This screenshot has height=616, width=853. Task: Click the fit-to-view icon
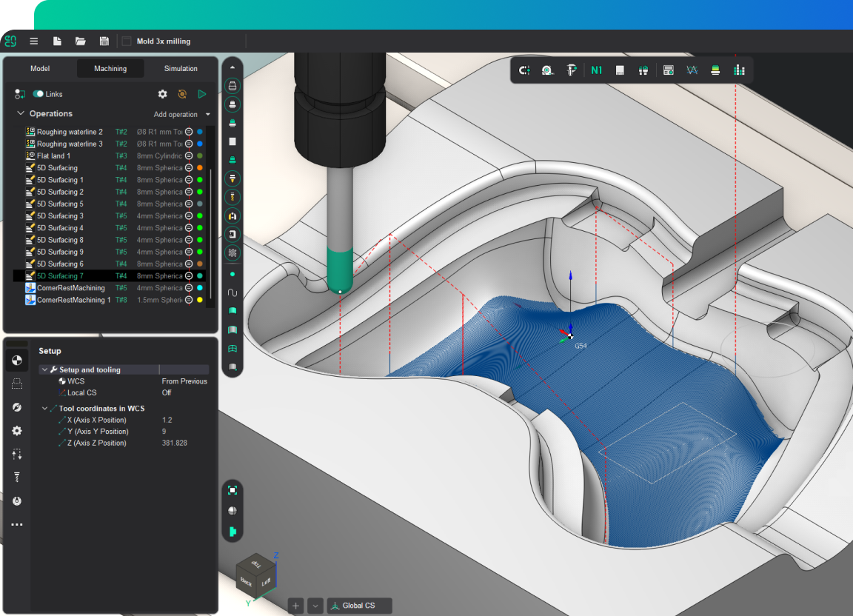pos(233,490)
